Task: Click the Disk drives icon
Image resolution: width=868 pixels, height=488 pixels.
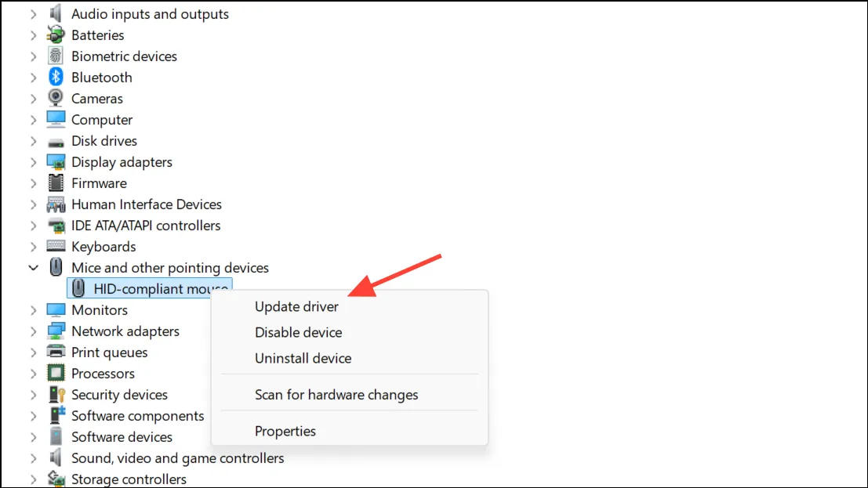Action: [x=56, y=142]
